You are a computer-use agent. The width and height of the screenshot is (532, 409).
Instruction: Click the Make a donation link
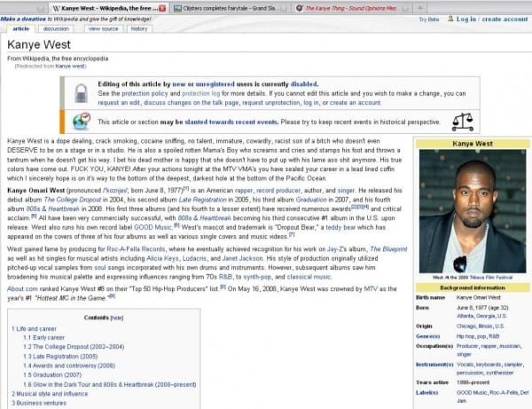point(23,19)
